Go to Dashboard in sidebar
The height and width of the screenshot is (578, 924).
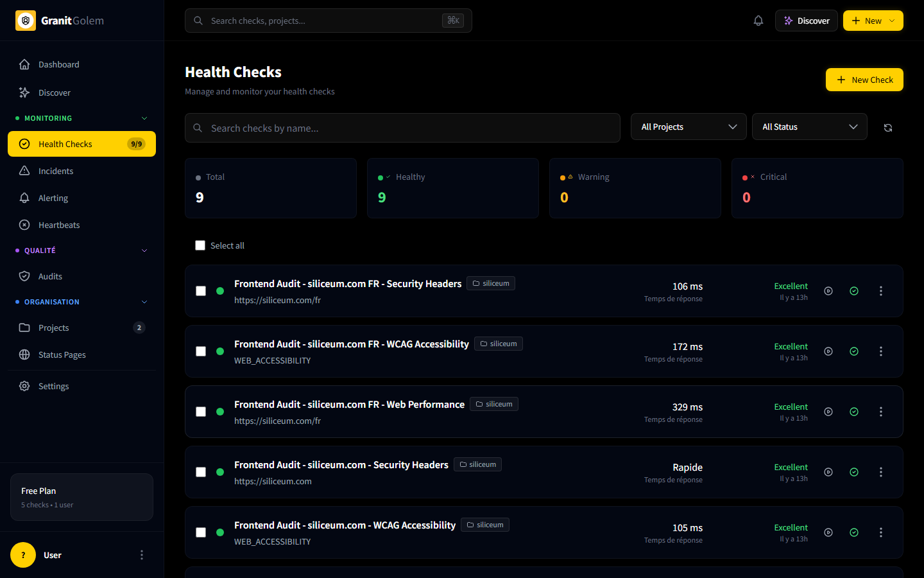(x=81, y=64)
